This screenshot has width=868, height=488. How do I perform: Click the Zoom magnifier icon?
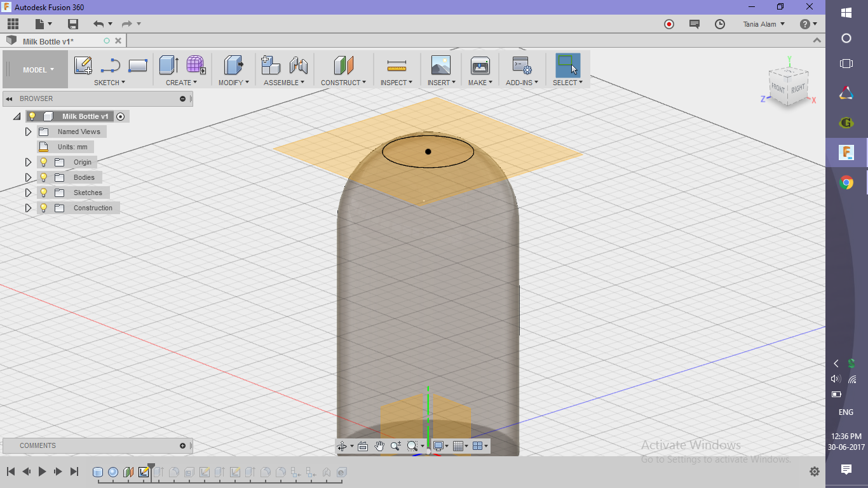point(395,446)
